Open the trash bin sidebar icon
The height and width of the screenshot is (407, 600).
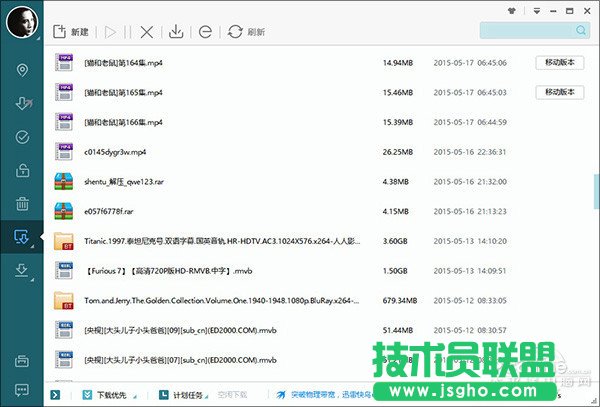pos(22,204)
